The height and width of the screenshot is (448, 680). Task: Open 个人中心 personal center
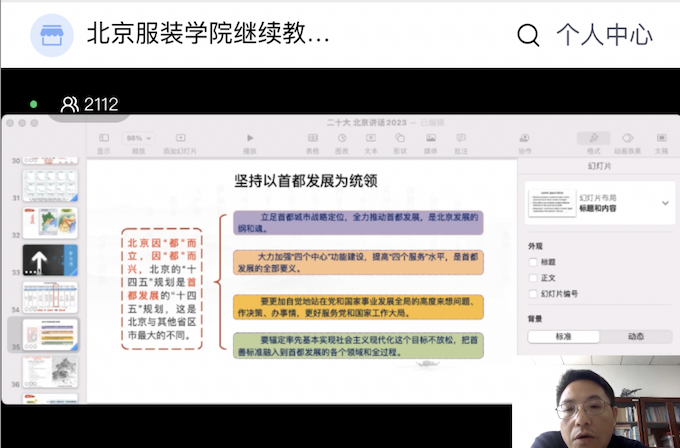[x=605, y=35]
